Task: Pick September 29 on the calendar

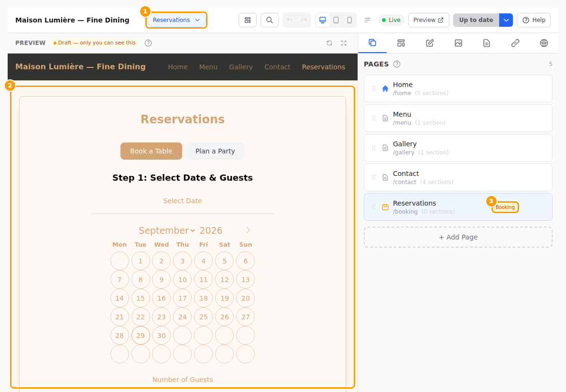Action: tap(141, 336)
